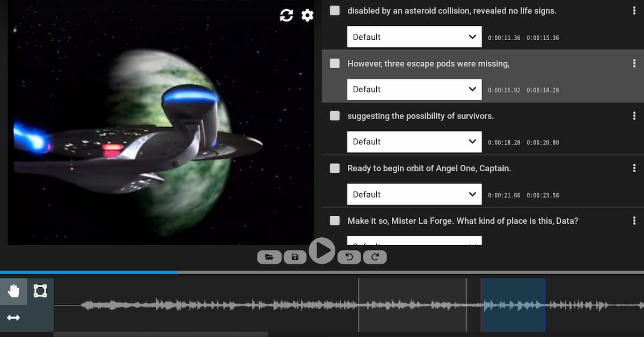
Task: Open style dropdown for 'Angel One, Captain' line
Action: tap(414, 194)
